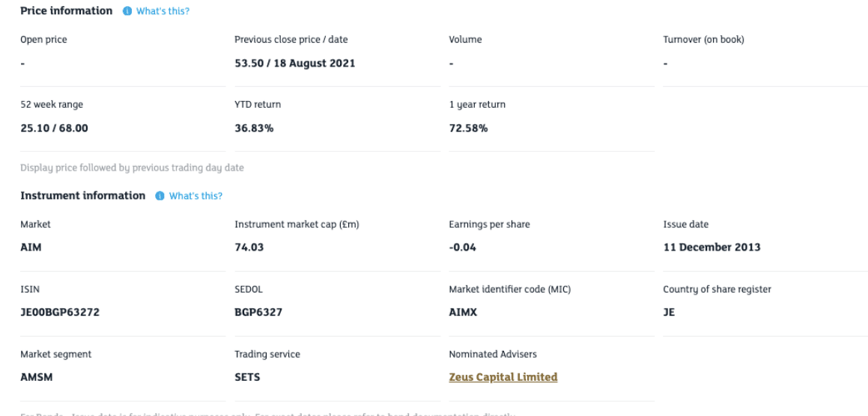Click the Instrument information section heading
Screen dimensions: 868x416
click(x=83, y=195)
